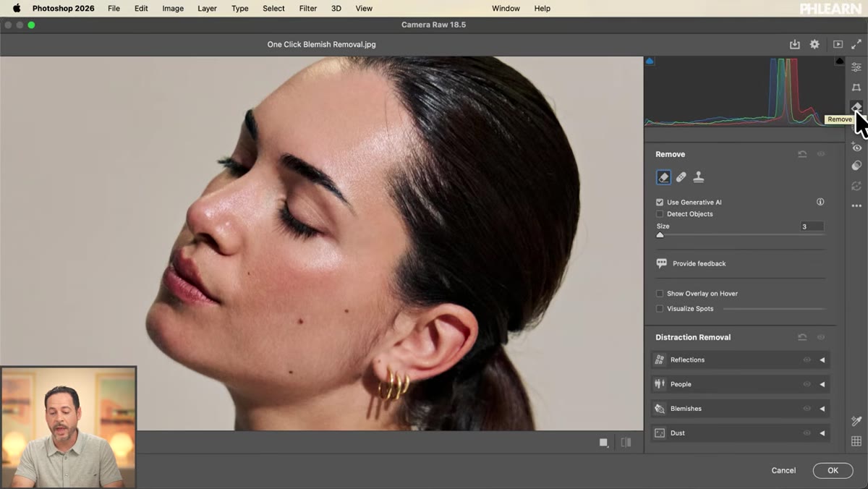Open Camera Raw preferences gear
This screenshot has height=489, width=868.
[814, 44]
